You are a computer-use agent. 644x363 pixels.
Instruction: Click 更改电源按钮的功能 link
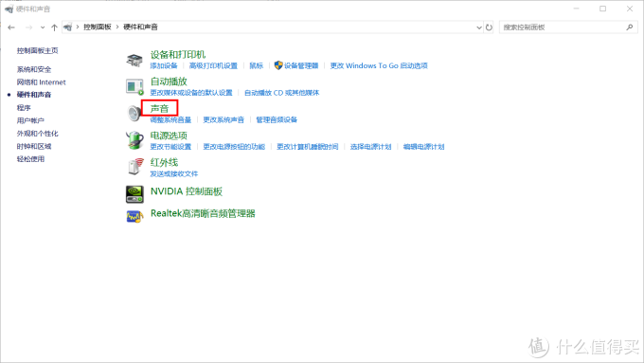pyautogui.click(x=234, y=147)
